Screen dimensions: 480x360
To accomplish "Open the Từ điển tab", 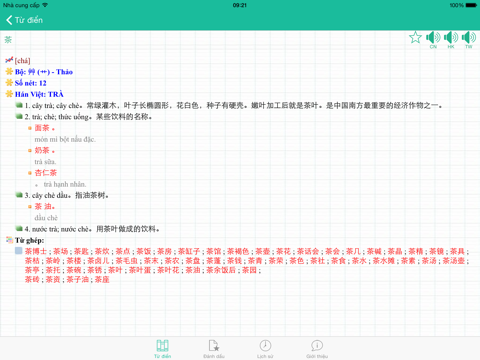I will (162, 349).
